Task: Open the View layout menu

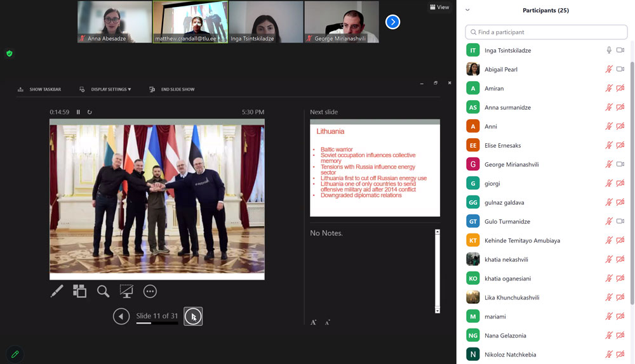Action: 439,7
